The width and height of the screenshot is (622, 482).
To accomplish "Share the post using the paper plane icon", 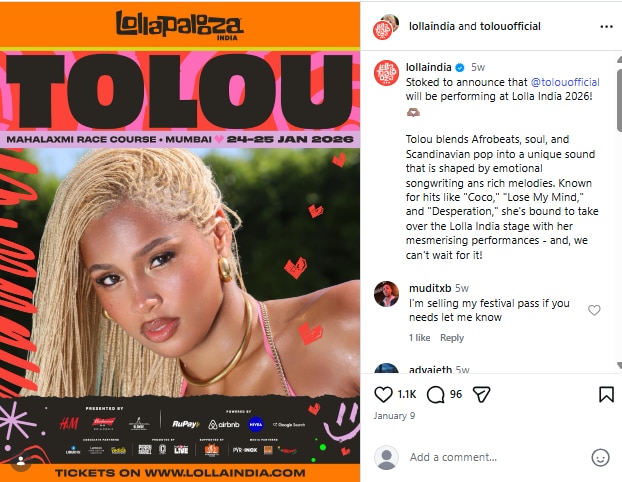I will pos(482,394).
